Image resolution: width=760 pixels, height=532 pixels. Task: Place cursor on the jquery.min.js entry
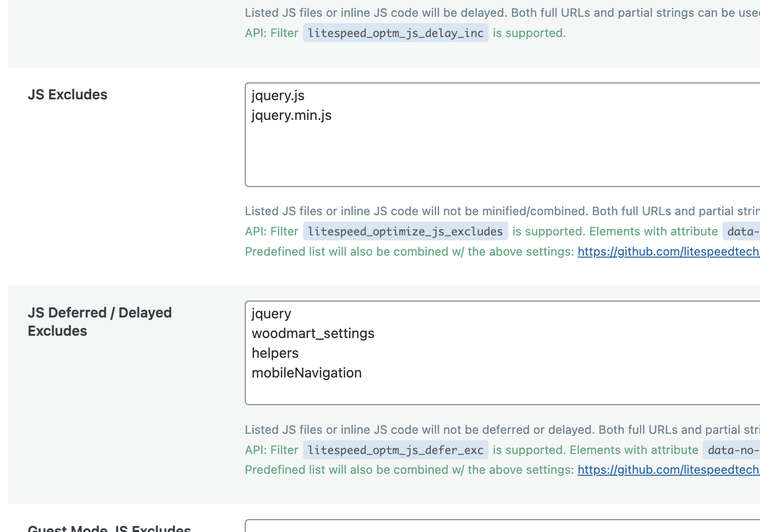(x=291, y=115)
